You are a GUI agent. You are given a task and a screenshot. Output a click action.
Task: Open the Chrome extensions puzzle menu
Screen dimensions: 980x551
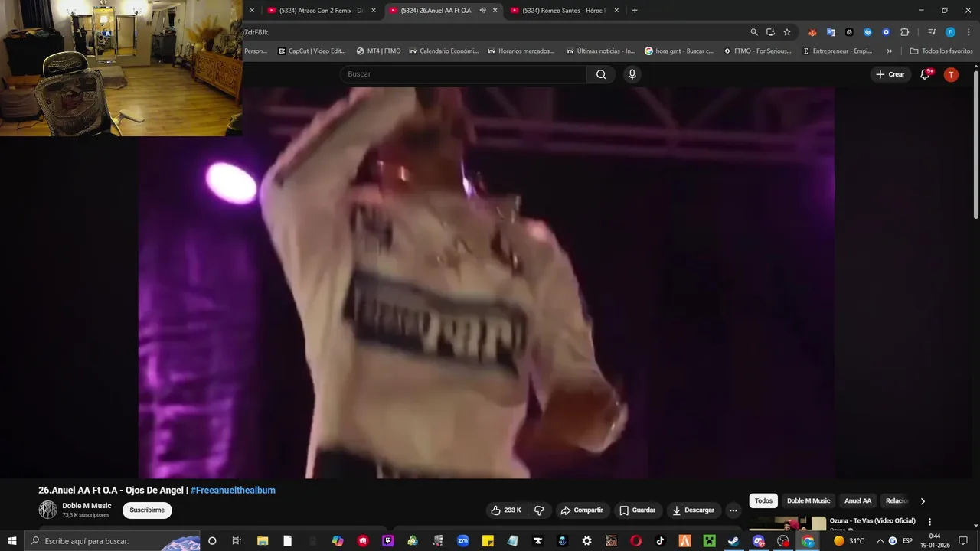904,32
